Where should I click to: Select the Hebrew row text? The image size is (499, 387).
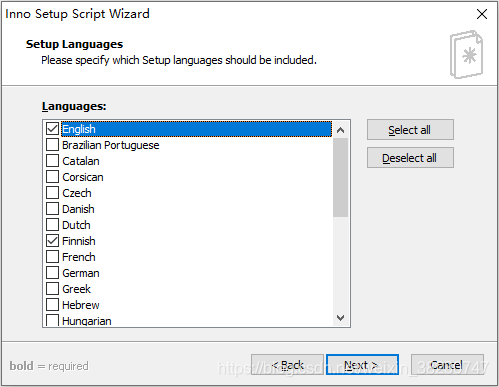coord(81,305)
